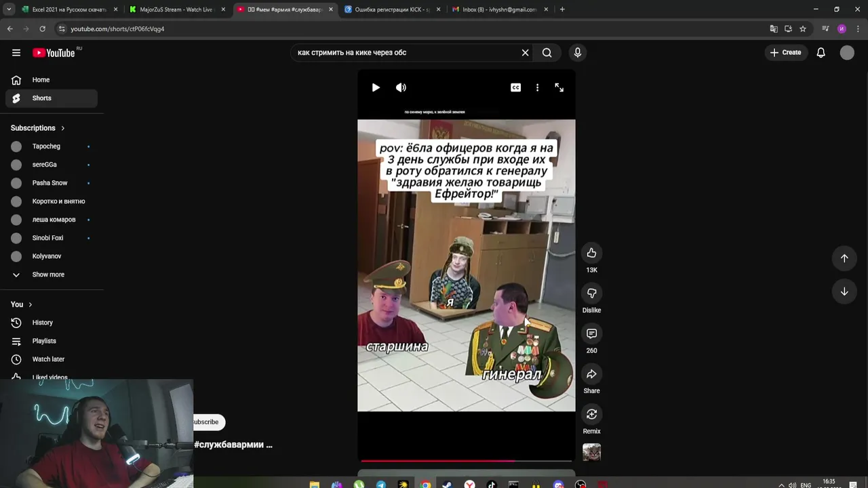This screenshot has height=488, width=868.
Task: View site information icon in address bar
Action: pyautogui.click(x=62, y=29)
